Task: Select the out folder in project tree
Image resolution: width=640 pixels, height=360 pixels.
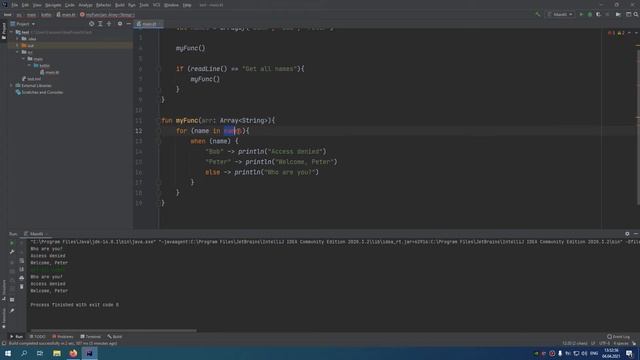Action: pyautogui.click(x=31, y=46)
